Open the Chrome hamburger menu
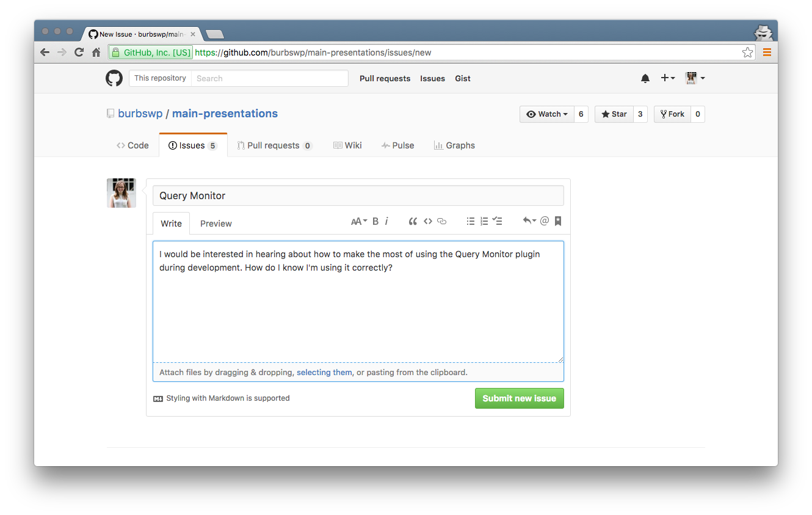The height and width of the screenshot is (515, 812). [x=767, y=53]
